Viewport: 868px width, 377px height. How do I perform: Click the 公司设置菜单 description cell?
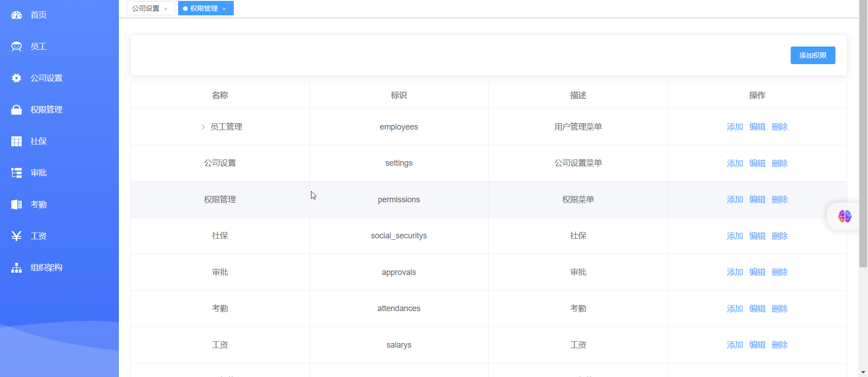(x=578, y=163)
